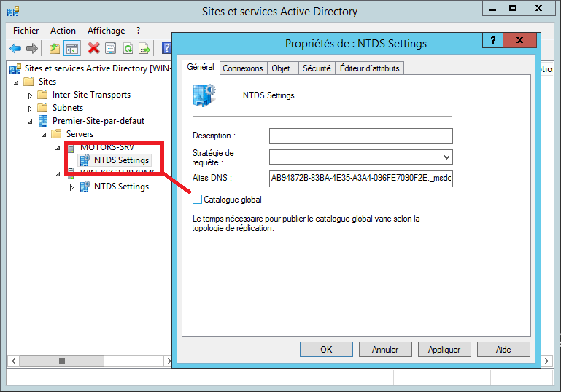This screenshot has width=561, height=392.
Task: Expand the Inter-Site Transports node
Action: (x=30, y=95)
